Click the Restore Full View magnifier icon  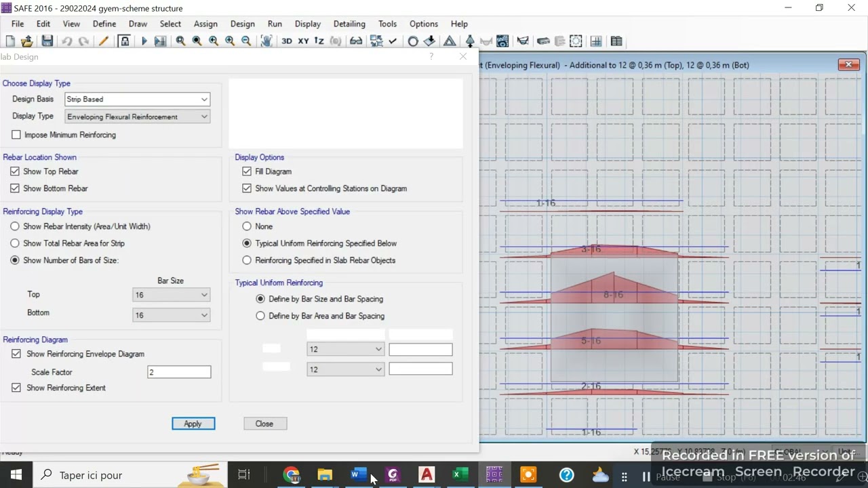[x=197, y=41]
